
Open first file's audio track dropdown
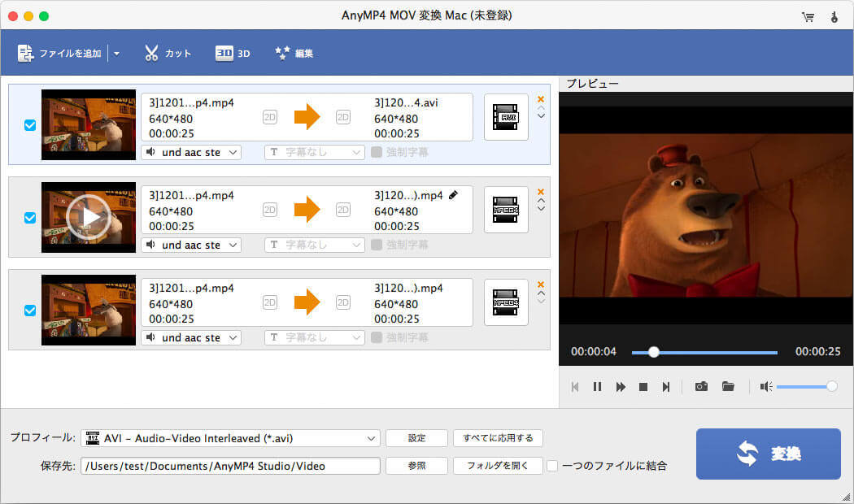[191, 152]
